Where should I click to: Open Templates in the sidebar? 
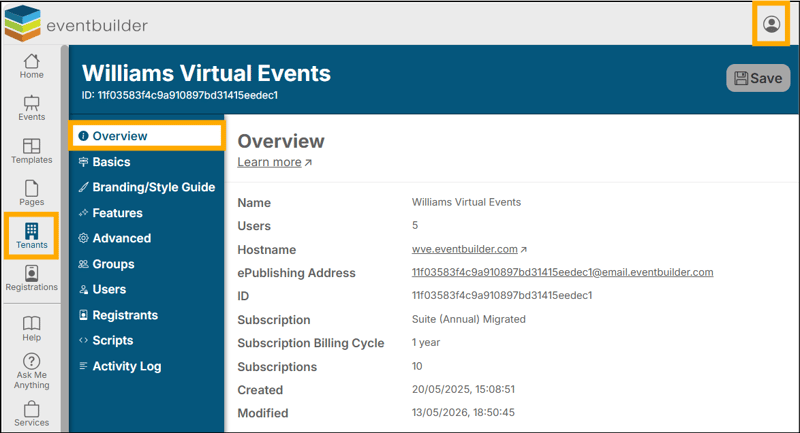tap(32, 151)
